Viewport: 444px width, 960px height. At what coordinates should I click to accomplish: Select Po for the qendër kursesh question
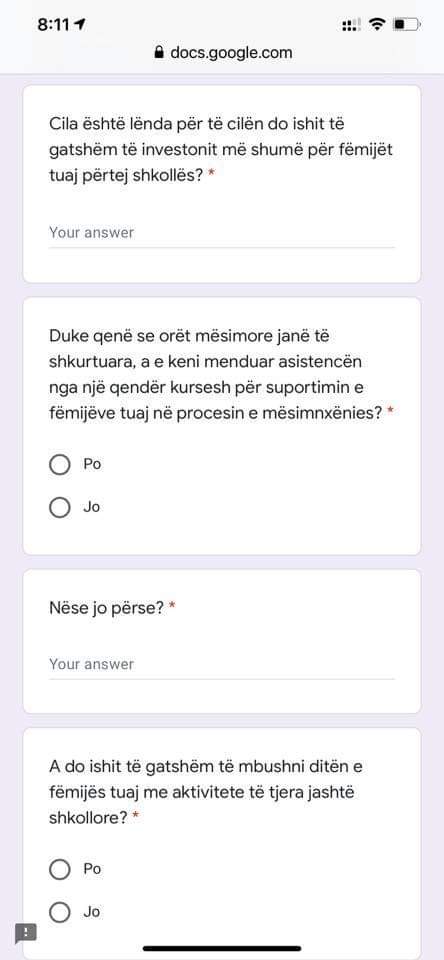point(59,465)
